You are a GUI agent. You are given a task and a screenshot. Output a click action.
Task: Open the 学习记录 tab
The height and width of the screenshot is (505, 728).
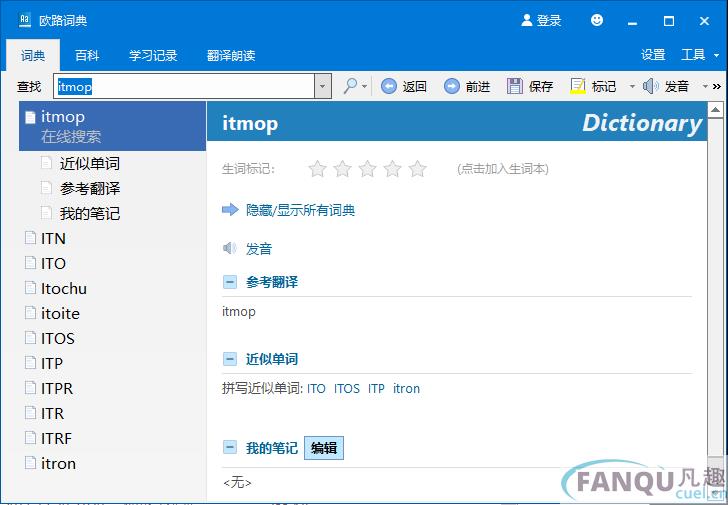pyautogui.click(x=153, y=56)
